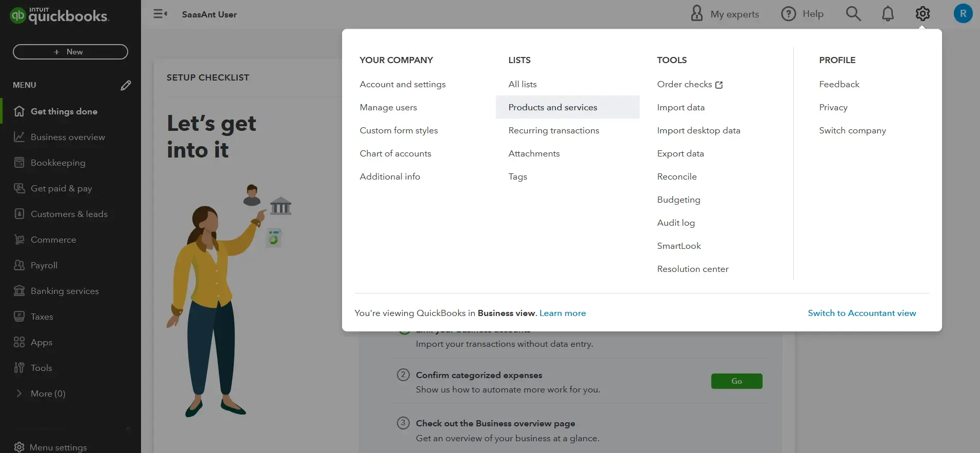Click the external link icon by Order checks
Viewport: 980px width, 453px height.
point(719,85)
